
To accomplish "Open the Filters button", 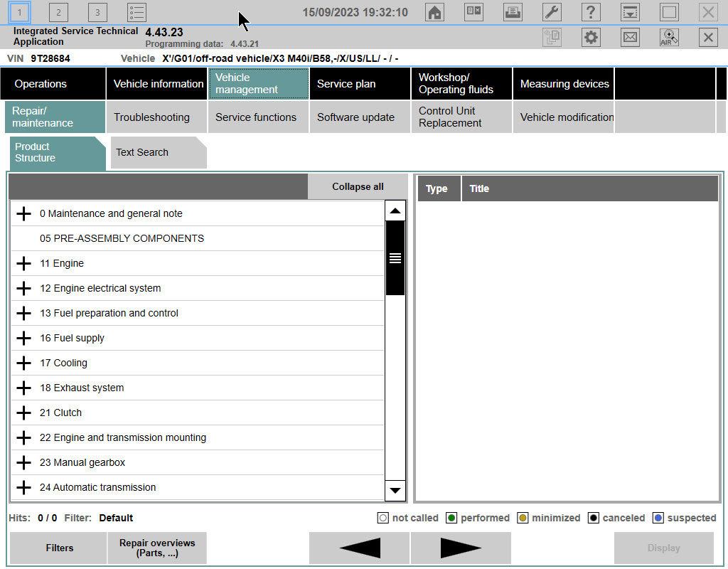I will (59, 548).
